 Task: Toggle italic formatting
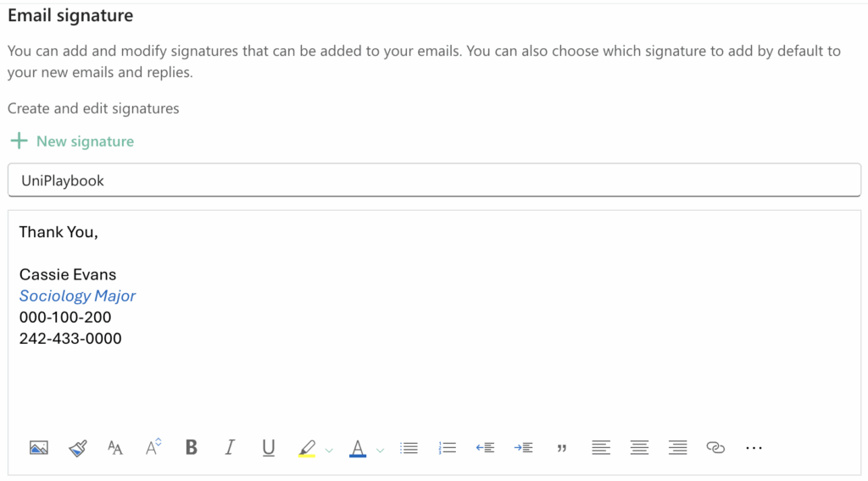[x=230, y=448]
